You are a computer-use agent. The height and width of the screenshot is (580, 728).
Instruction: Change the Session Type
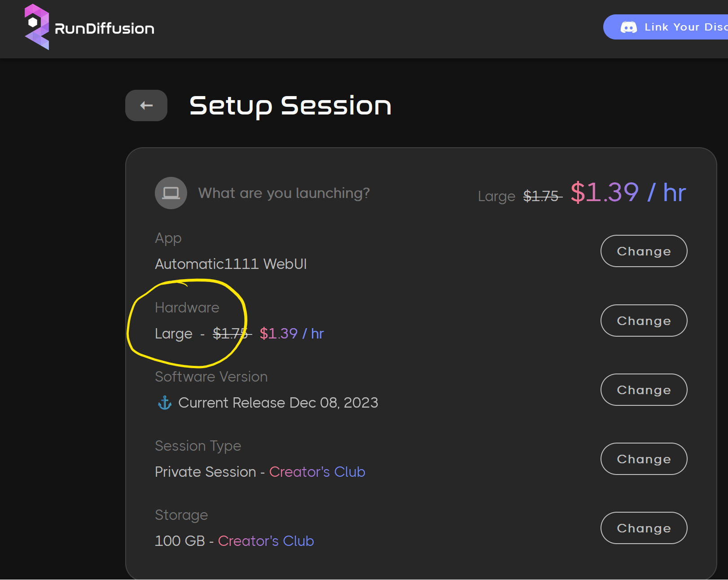(644, 459)
